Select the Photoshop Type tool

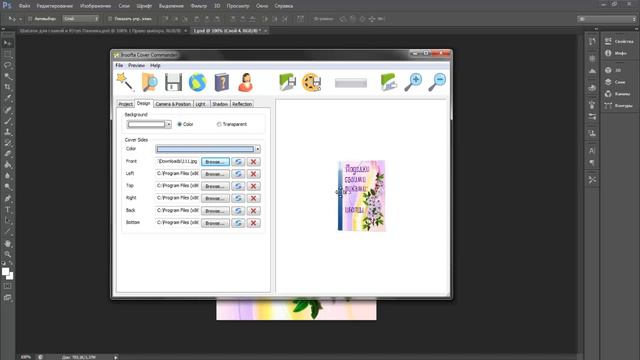(7, 210)
